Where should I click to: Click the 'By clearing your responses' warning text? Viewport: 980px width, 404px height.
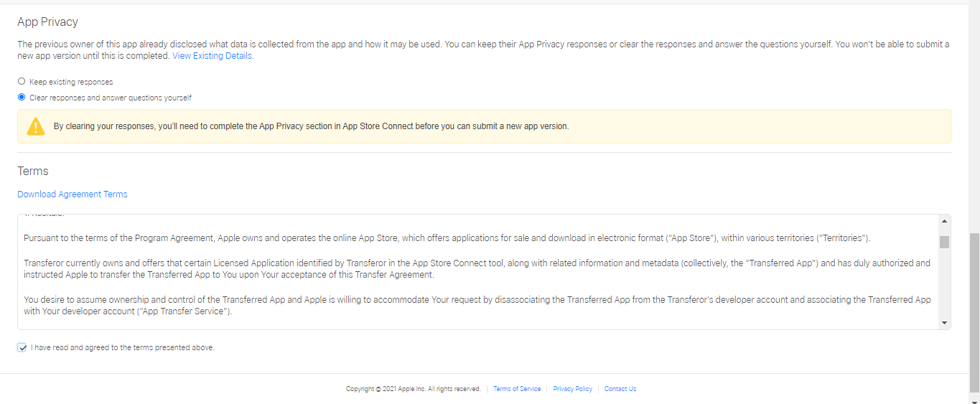coord(311,126)
